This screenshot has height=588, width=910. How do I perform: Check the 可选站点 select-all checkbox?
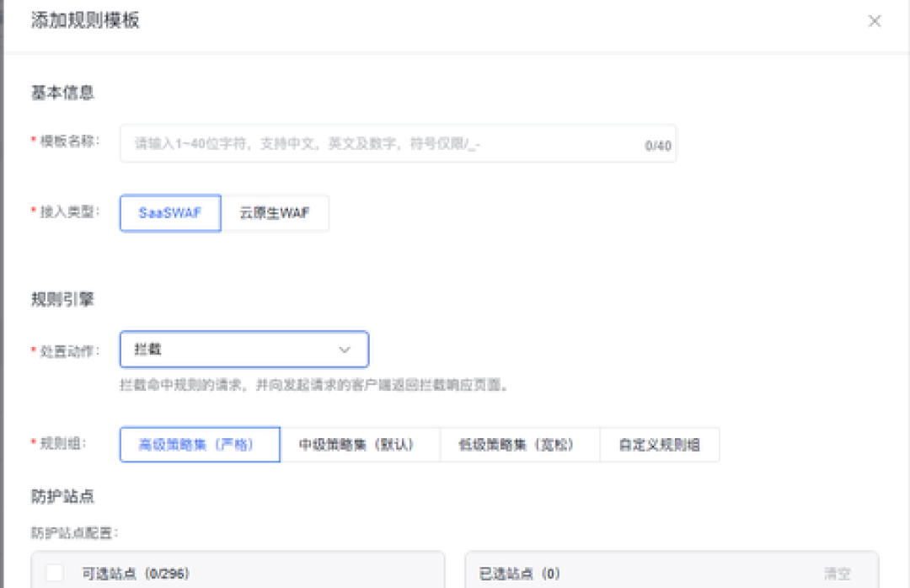click(x=55, y=573)
